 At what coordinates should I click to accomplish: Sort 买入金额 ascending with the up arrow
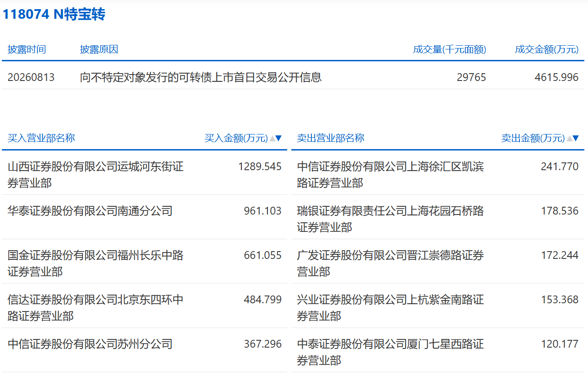tap(272, 138)
